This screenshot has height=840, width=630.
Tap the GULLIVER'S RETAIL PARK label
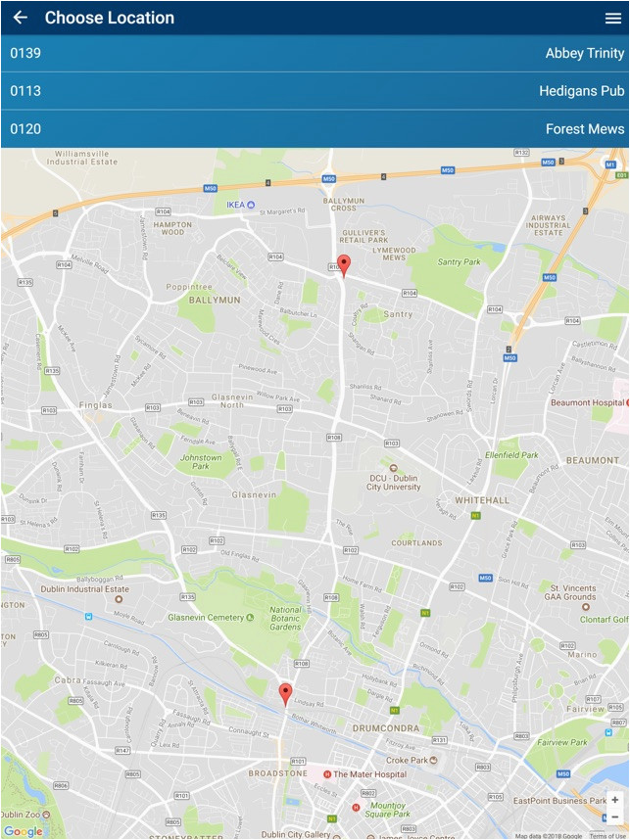pyautogui.click(x=364, y=236)
